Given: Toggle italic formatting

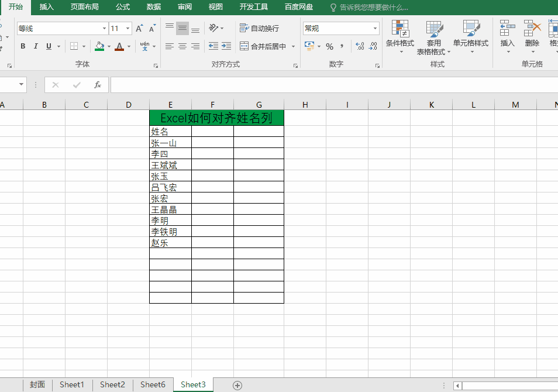Looking at the screenshot, I should pyautogui.click(x=36, y=46).
